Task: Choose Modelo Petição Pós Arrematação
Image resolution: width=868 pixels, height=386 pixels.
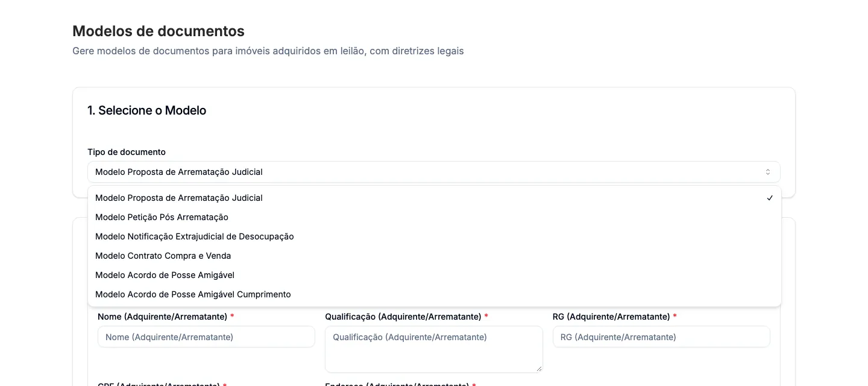Action: click(434, 217)
